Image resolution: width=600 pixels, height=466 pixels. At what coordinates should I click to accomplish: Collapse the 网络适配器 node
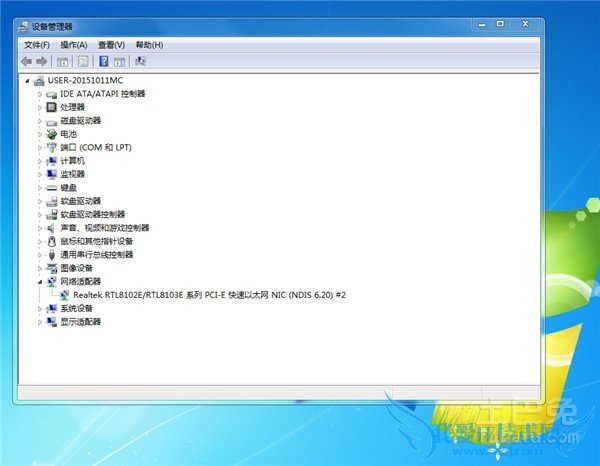pos(40,282)
